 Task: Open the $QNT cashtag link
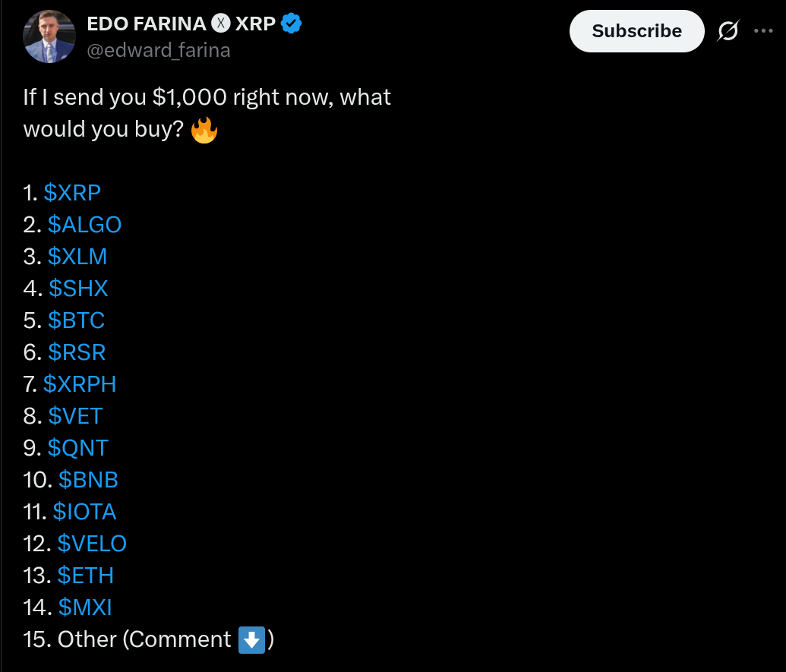(78, 448)
